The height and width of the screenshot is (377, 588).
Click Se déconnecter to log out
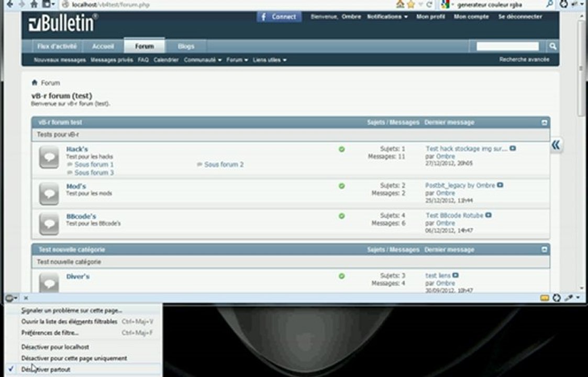coord(520,17)
